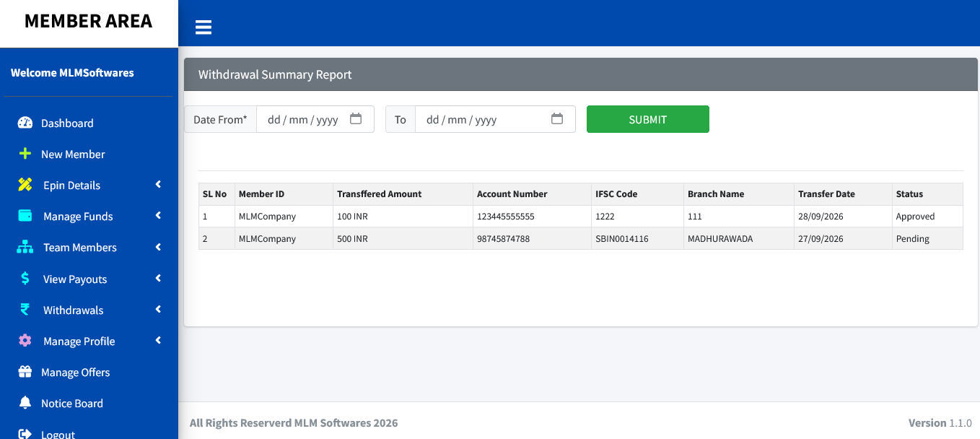Click the 1222 IFSC code cell
The image size is (980, 439).
point(638,217)
